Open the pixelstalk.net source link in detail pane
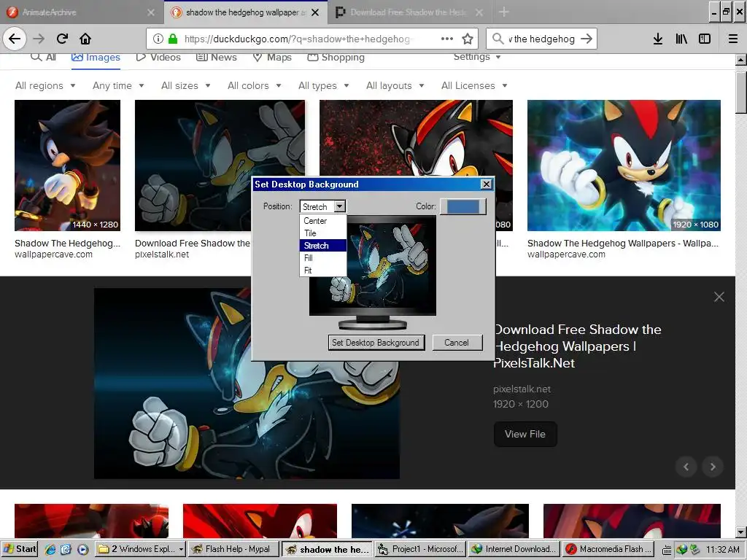 coord(522,389)
